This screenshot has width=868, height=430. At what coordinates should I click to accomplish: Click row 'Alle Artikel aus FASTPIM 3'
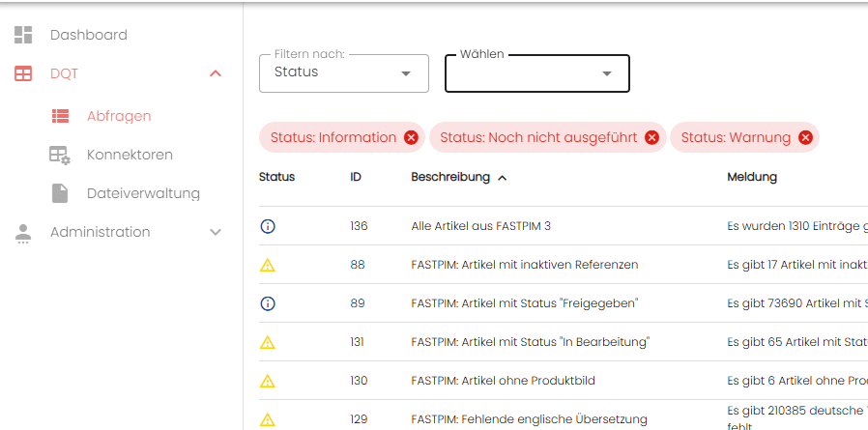[481, 226]
